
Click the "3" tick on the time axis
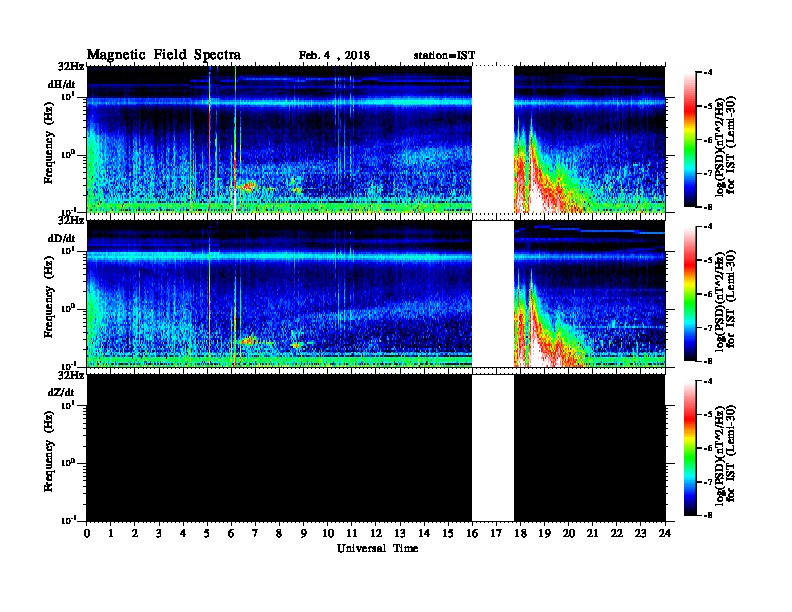click(159, 533)
